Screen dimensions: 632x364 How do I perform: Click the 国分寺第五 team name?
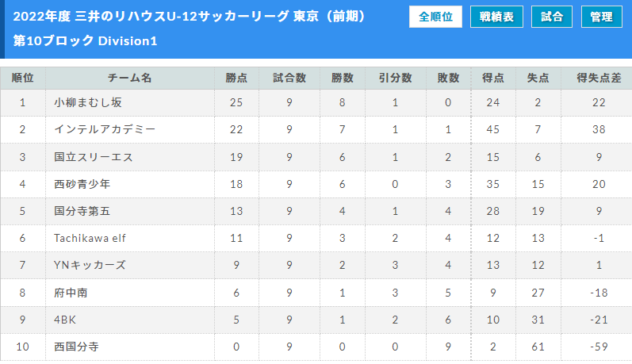(x=82, y=211)
